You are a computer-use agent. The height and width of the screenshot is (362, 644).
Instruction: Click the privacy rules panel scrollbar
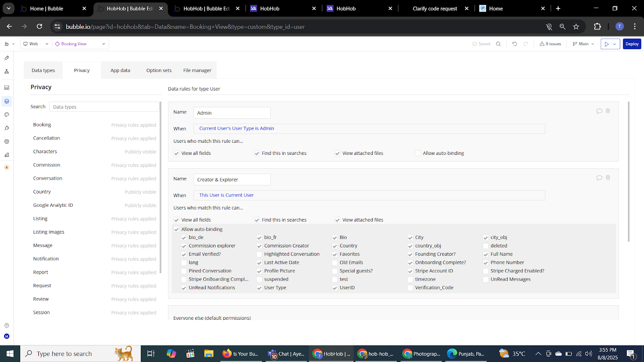[628, 172]
